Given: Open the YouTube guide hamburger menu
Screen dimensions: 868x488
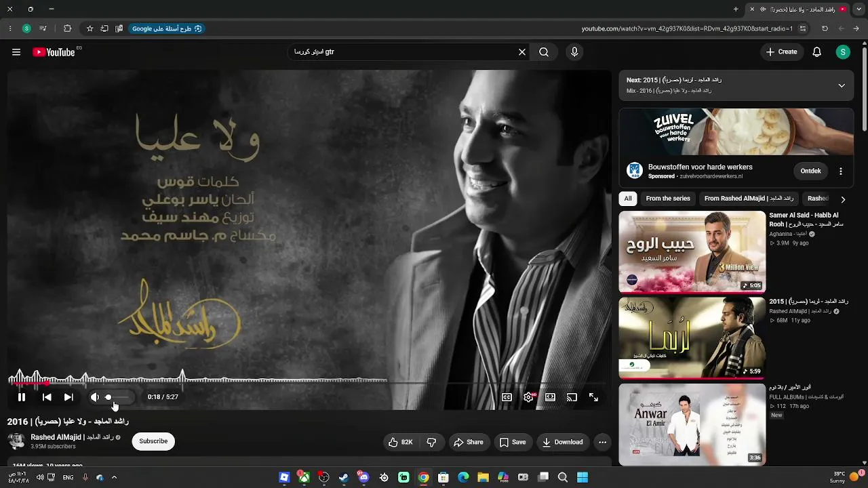Looking at the screenshot, I should coord(16,52).
